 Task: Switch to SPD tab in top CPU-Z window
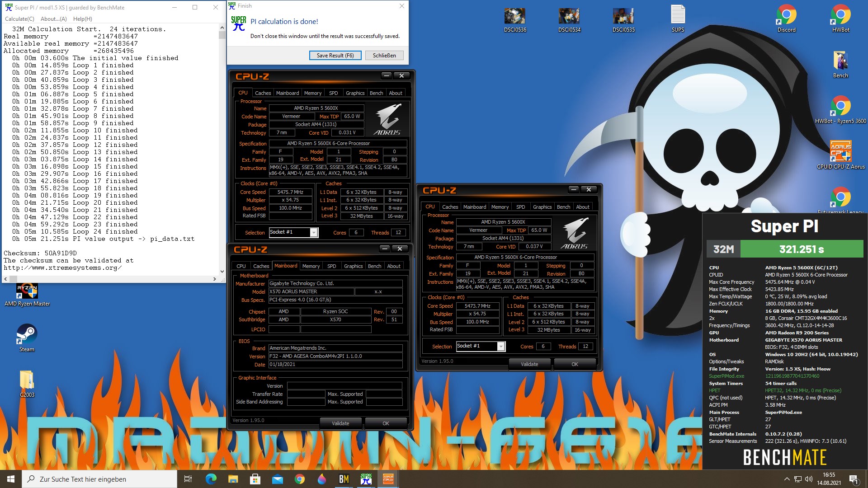334,93
